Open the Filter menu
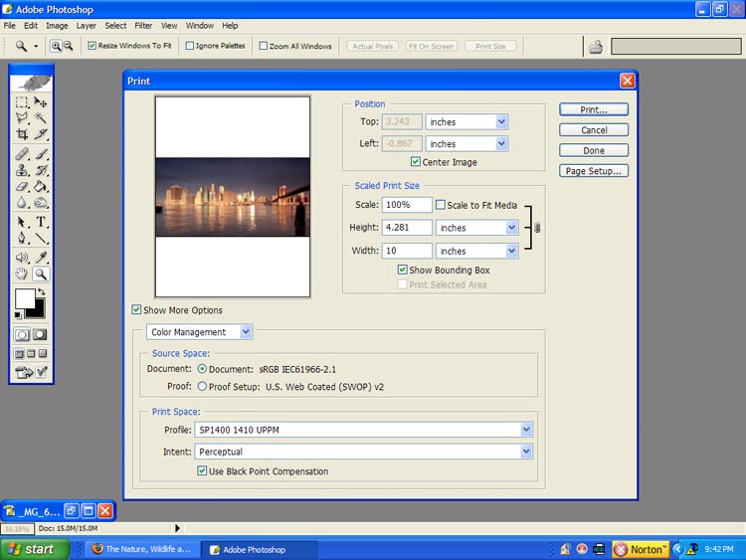Screen dimensions: 746x560 [143, 26]
